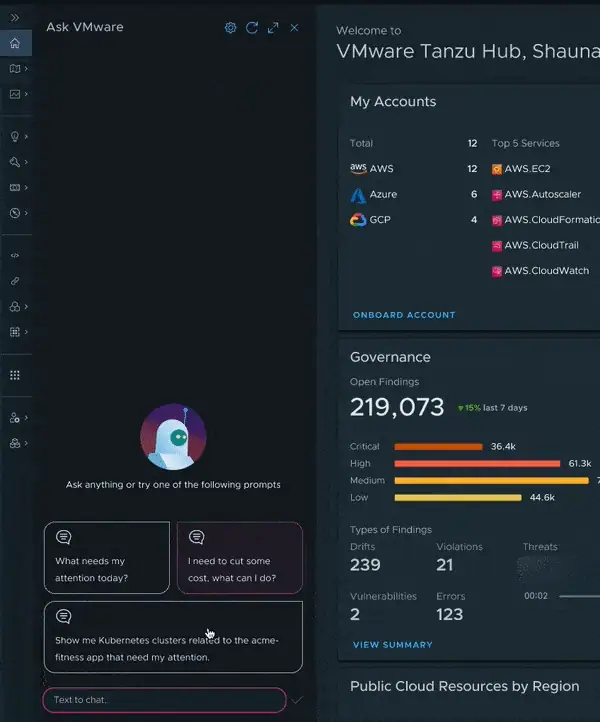Close the Ask VMware panel
This screenshot has height=722, width=600.
point(294,28)
